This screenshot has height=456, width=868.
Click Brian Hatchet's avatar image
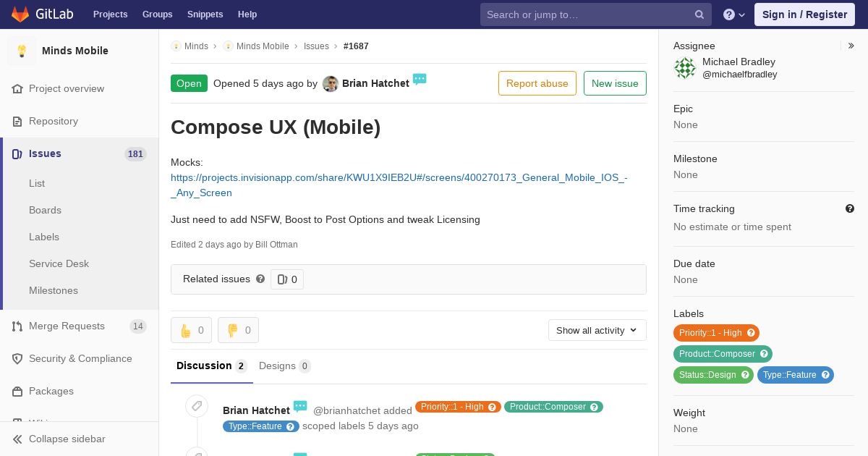click(x=331, y=83)
